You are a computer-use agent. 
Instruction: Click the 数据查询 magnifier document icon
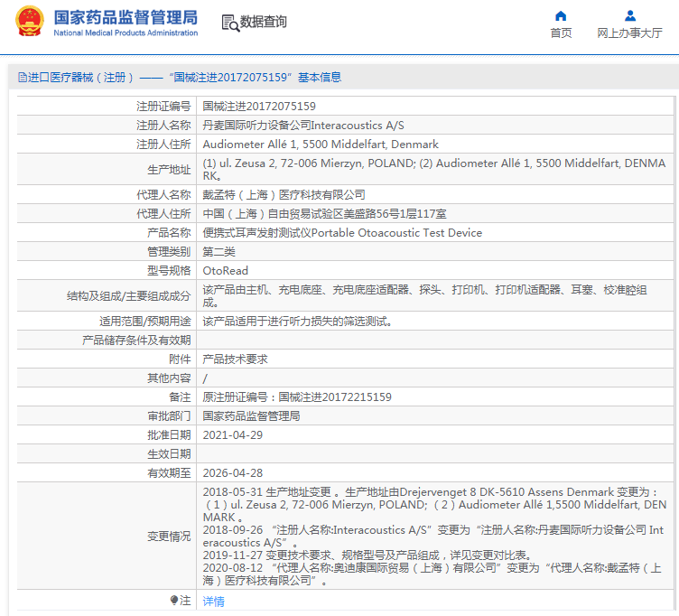tap(230, 23)
